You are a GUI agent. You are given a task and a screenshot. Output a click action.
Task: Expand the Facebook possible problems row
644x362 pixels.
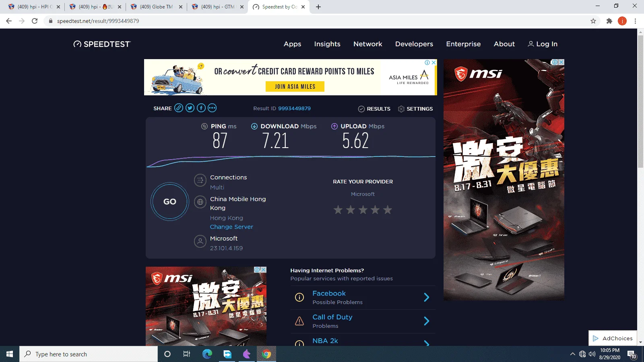point(427,297)
